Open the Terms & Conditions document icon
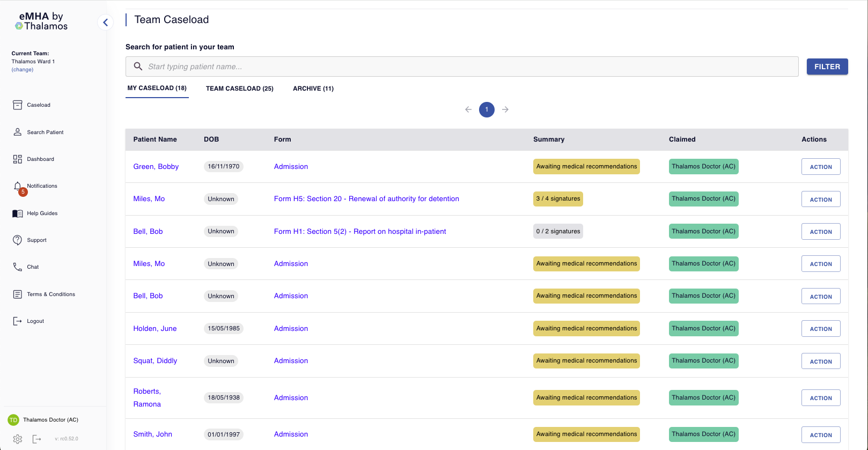 [x=18, y=294]
